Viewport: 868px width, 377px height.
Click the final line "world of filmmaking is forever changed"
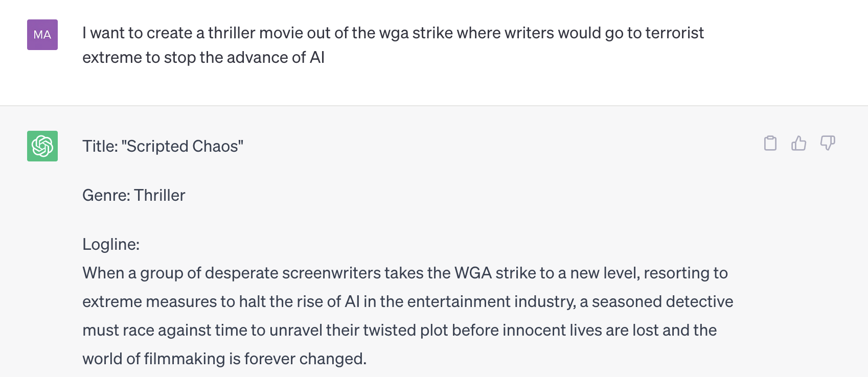(x=224, y=359)
